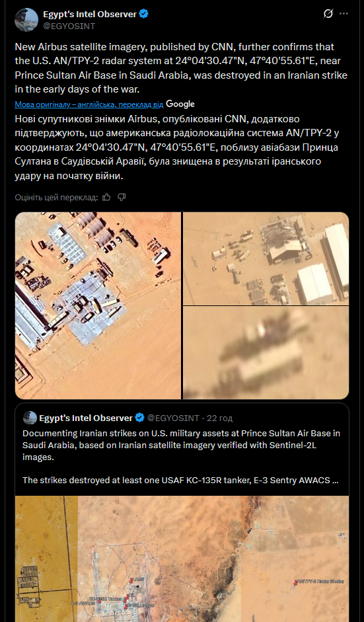
Task: Open the quoted post's text body
Action: pyautogui.click(x=181, y=457)
